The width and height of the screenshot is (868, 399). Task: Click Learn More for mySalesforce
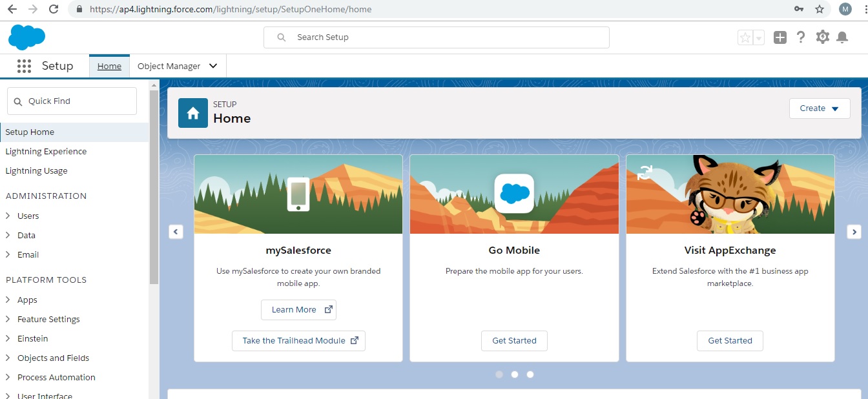(298, 309)
